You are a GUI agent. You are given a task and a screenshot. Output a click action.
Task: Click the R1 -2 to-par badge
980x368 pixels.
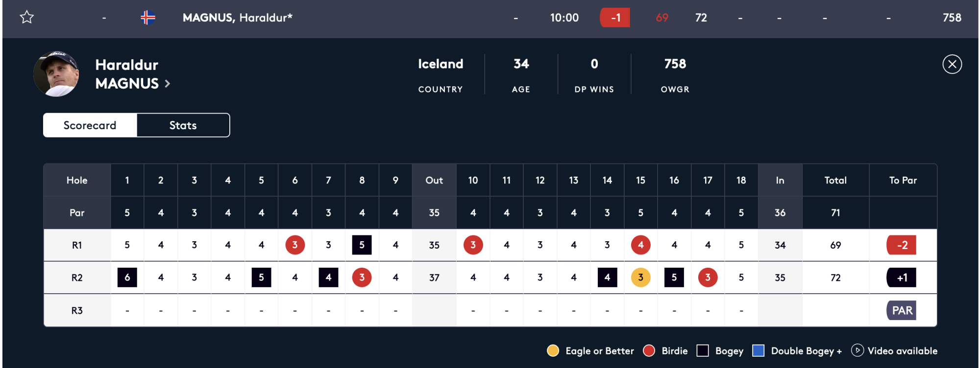pyautogui.click(x=902, y=245)
